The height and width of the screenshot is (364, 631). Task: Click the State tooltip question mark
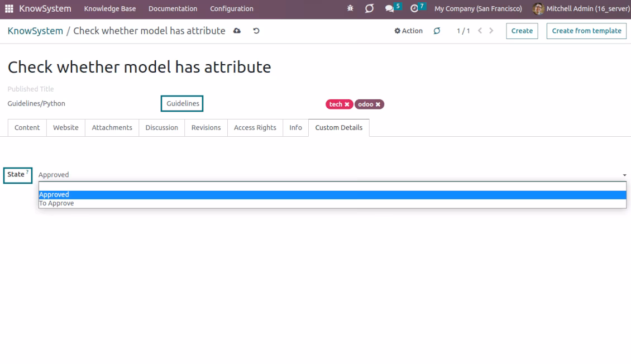[x=27, y=172]
